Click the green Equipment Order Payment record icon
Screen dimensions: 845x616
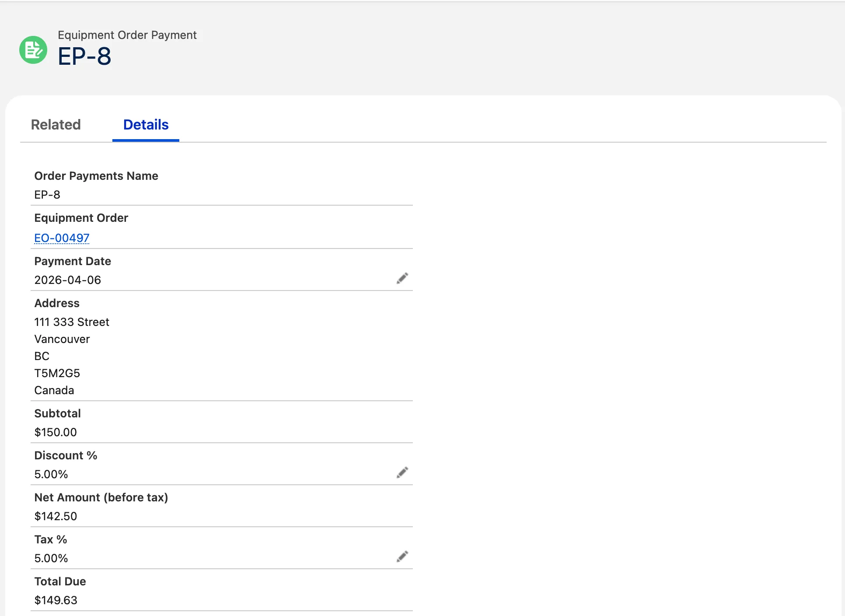(33, 50)
